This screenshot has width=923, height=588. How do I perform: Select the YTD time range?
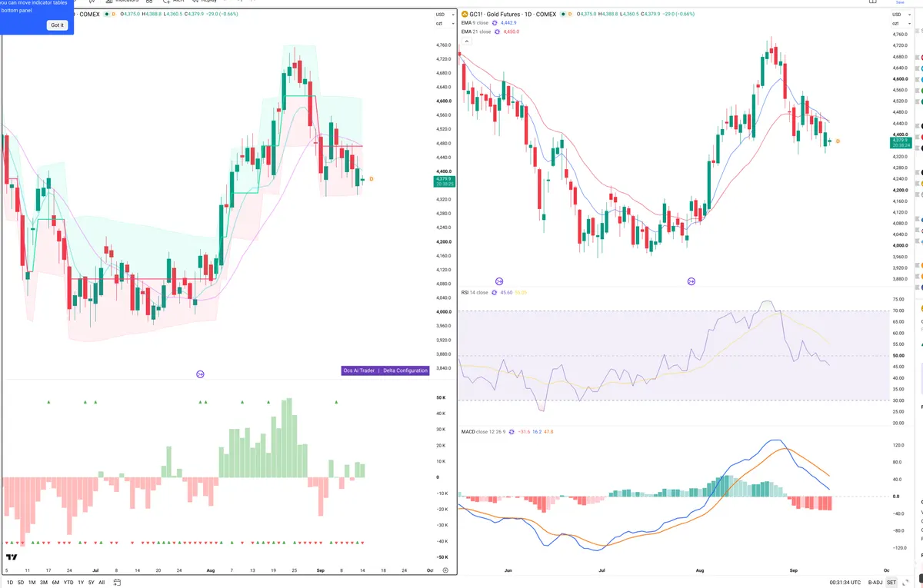[68, 583]
